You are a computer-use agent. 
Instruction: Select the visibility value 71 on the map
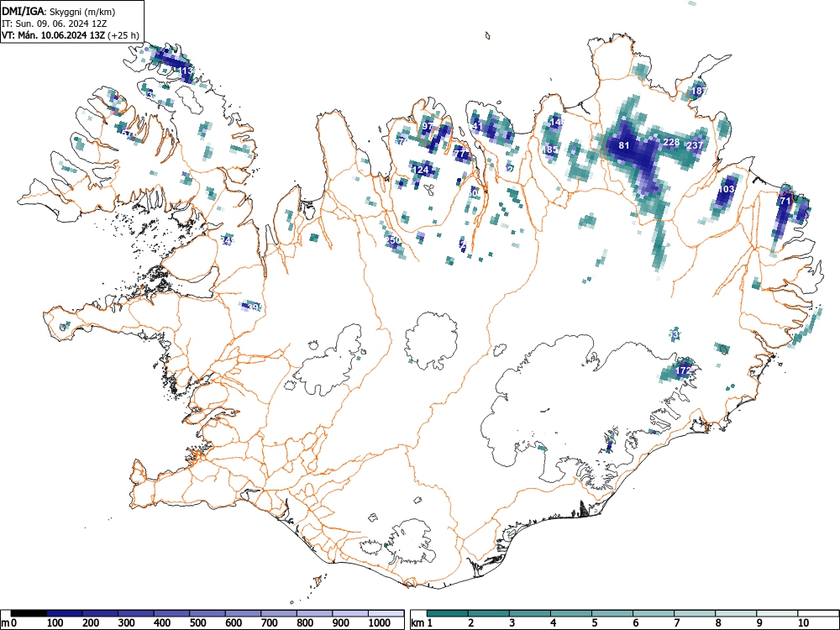pos(785,201)
